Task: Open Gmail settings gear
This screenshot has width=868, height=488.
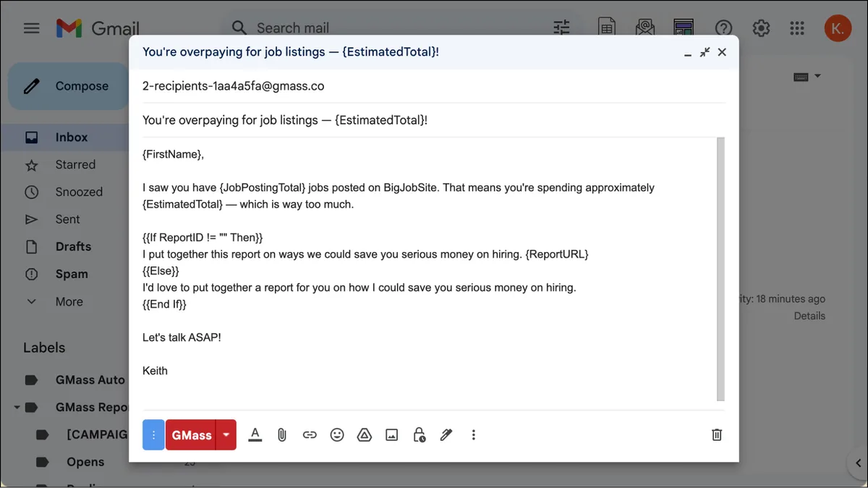Action: [761, 28]
